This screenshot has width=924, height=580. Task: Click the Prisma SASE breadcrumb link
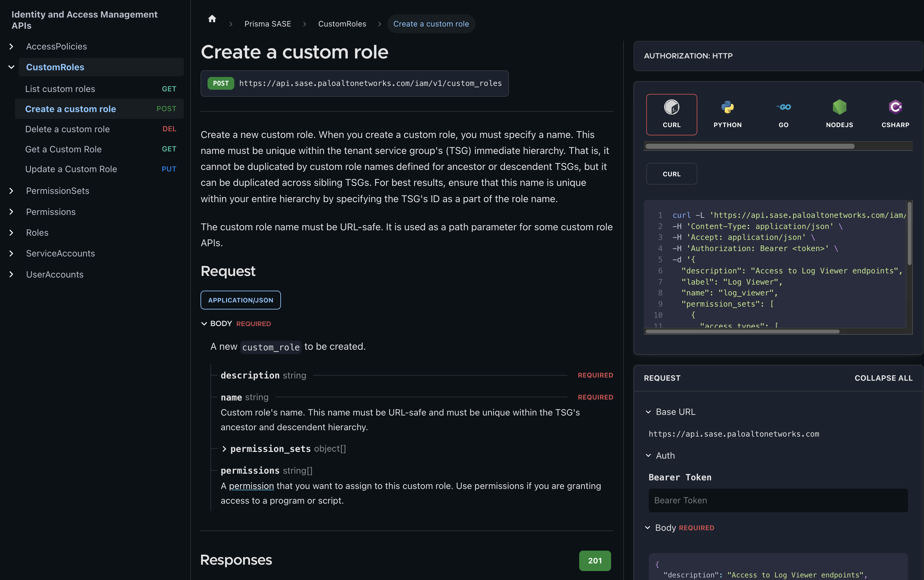coord(268,23)
